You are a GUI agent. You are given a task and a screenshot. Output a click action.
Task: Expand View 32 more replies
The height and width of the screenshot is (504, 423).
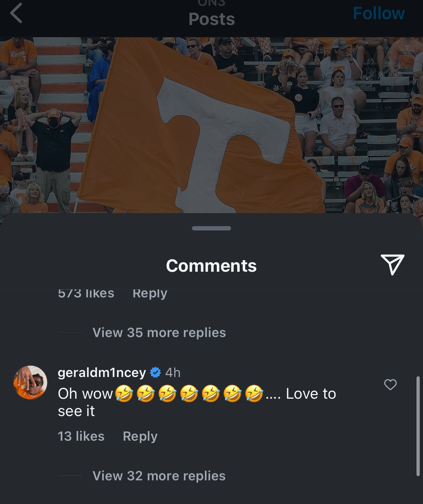159,476
